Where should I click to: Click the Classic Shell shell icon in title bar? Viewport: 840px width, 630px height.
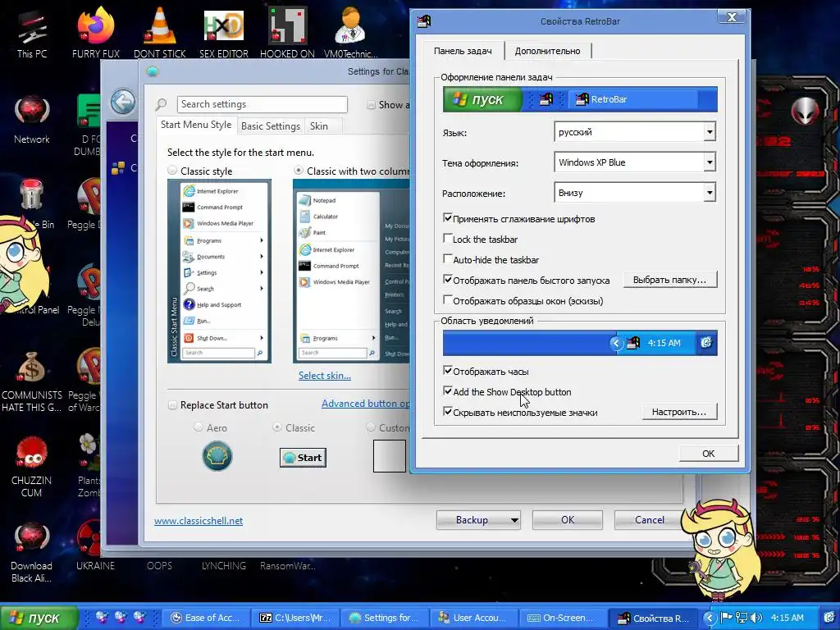[153, 71]
